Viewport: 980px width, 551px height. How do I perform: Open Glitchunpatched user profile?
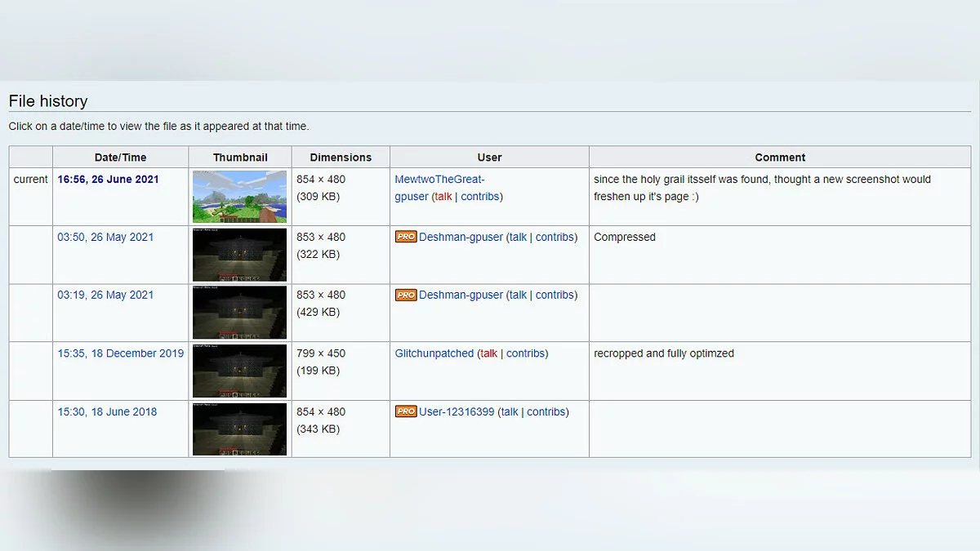[434, 353]
